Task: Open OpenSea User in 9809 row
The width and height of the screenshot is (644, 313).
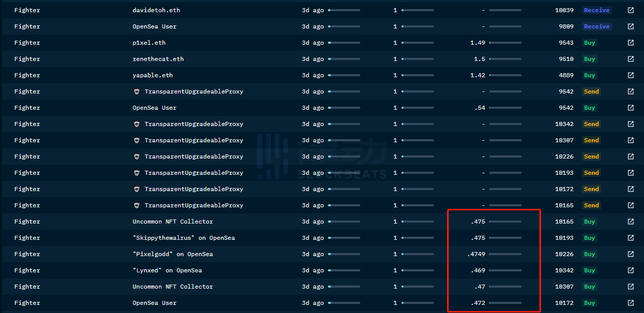Action: (155, 26)
